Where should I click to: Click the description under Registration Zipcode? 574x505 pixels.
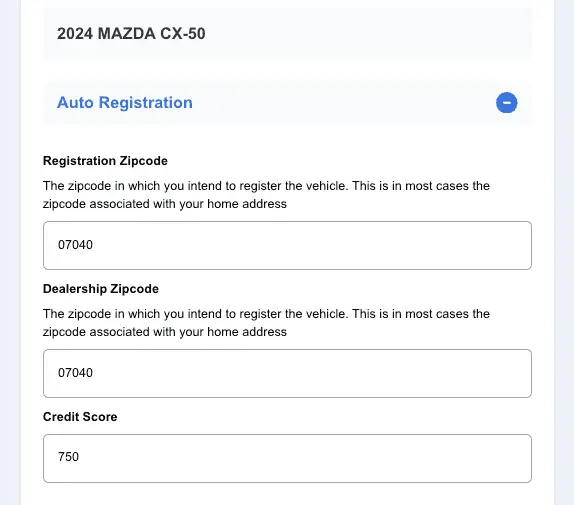point(266,195)
